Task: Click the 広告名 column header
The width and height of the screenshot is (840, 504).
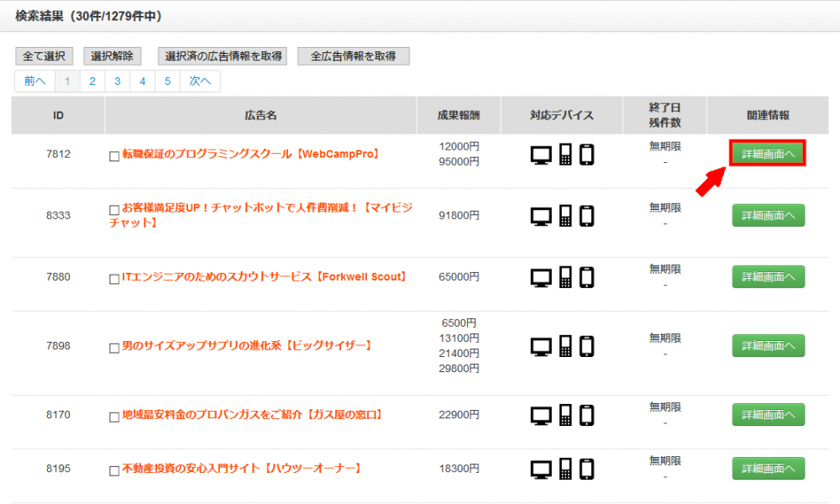Action: pyautogui.click(x=260, y=115)
